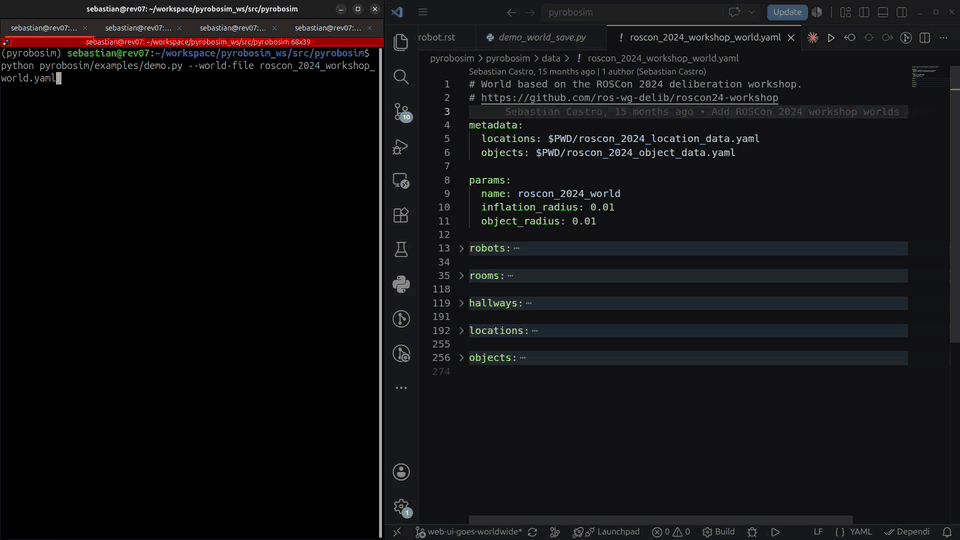Open the Accounts menu icon
This screenshot has height=540, width=960.
pyautogui.click(x=401, y=472)
